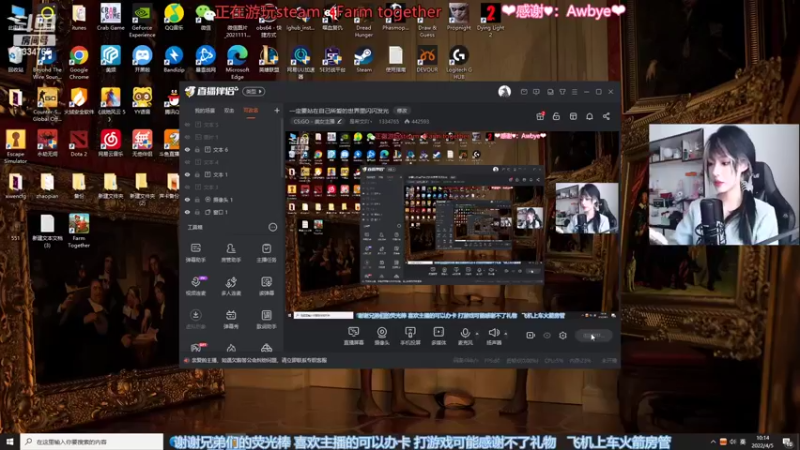
Task: Edit the CS:GO category tag
Action: click(x=317, y=121)
